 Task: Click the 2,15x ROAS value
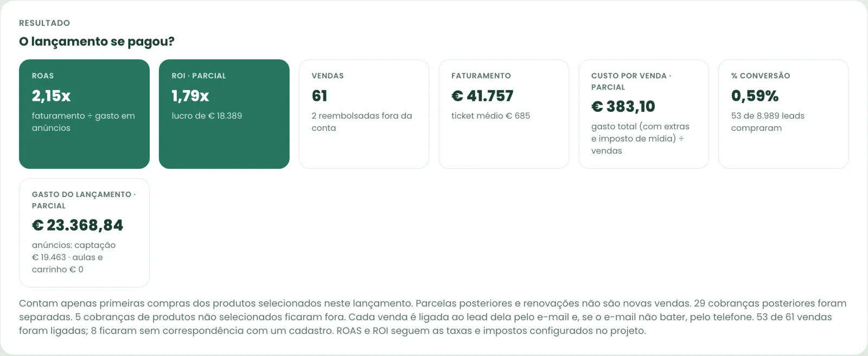(51, 96)
